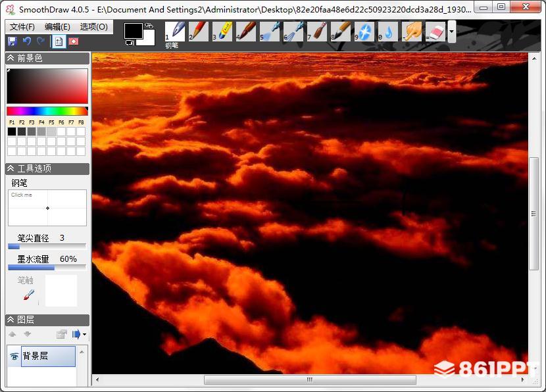The width and height of the screenshot is (546, 392).
Task: Click the save floppy disk icon
Action: click(12, 41)
